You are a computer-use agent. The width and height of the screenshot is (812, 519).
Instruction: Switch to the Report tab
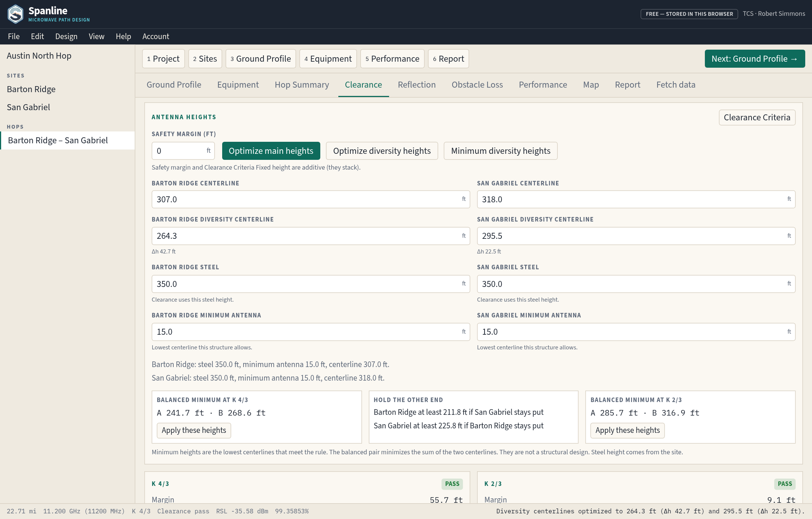click(x=628, y=85)
